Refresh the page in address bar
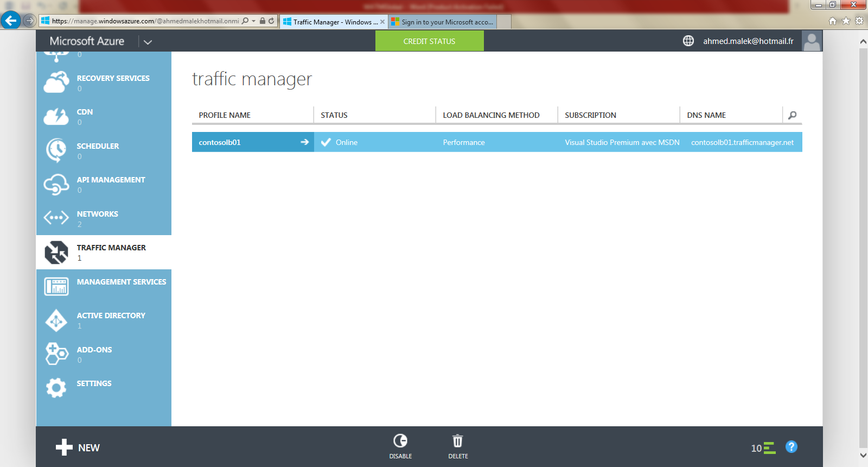Screen dimensions: 868x467 (271, 21)
